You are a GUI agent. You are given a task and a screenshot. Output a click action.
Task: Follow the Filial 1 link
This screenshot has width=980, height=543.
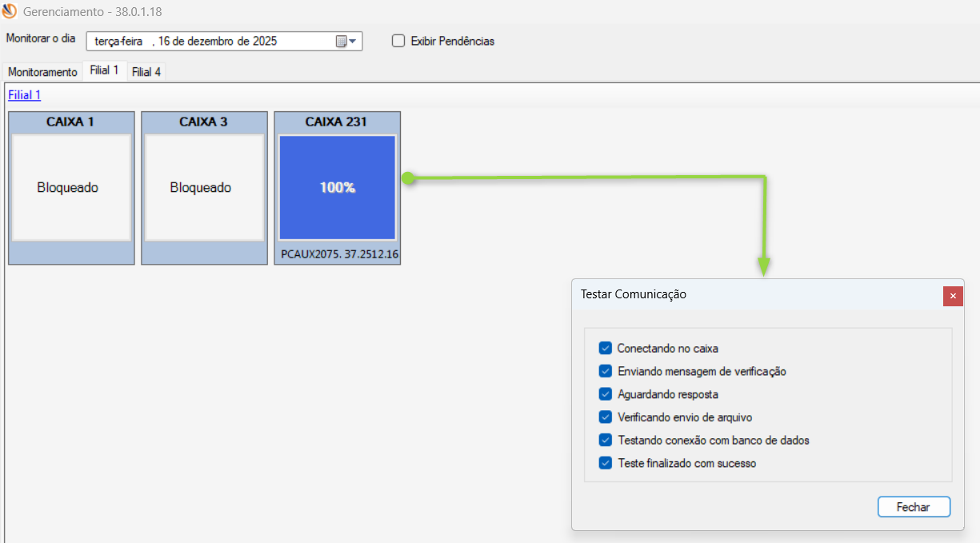(24, 95)
